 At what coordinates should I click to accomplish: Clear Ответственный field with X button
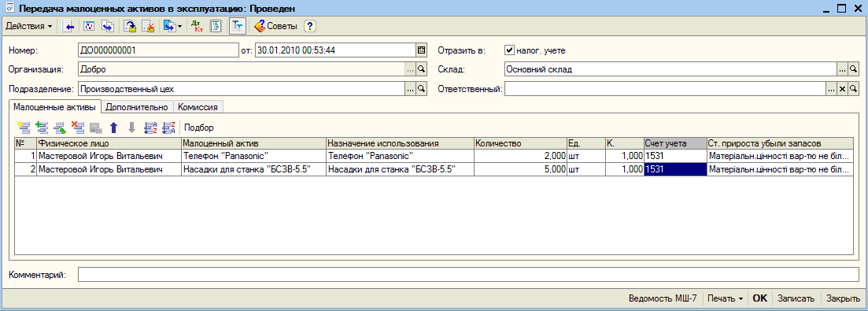[842, 88]
